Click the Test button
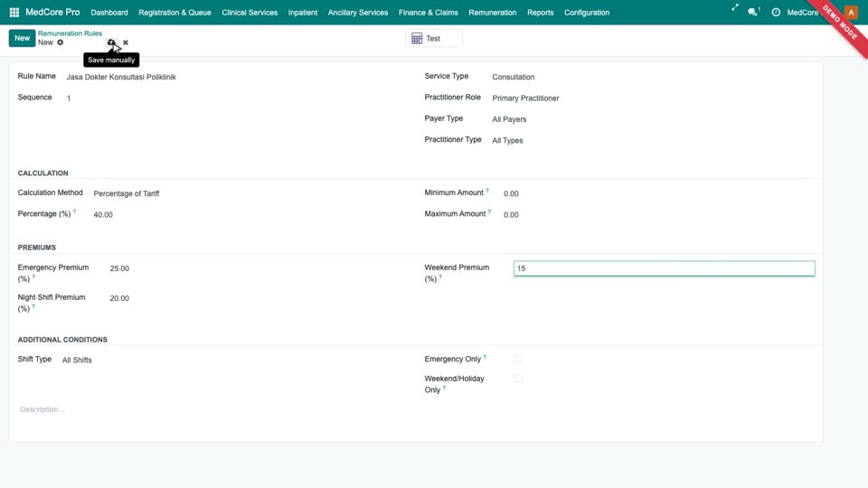 click(x=434, y=39)
